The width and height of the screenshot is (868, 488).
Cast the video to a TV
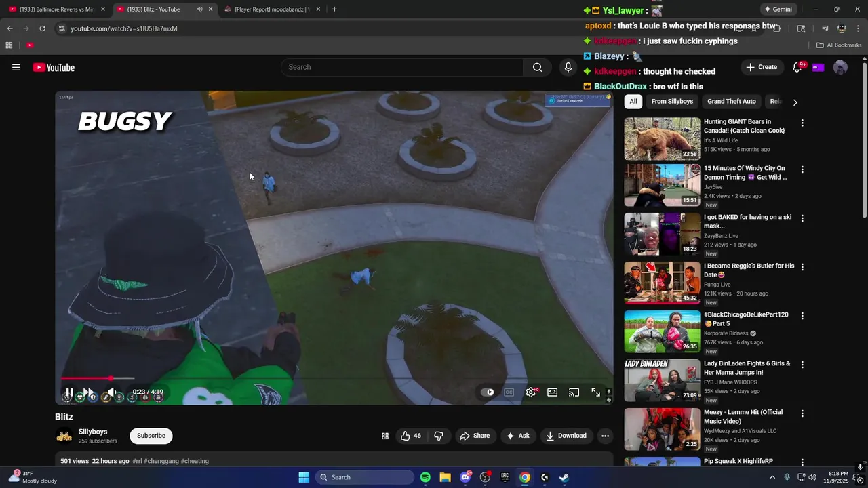click(x=574, y=392)
